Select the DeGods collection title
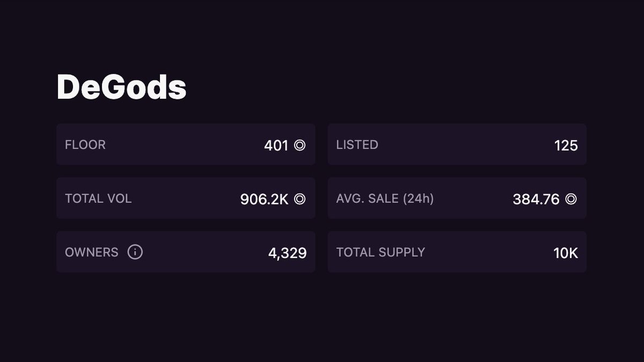The width and height of the screenshot is (644, 362). (x=121, y=87)
